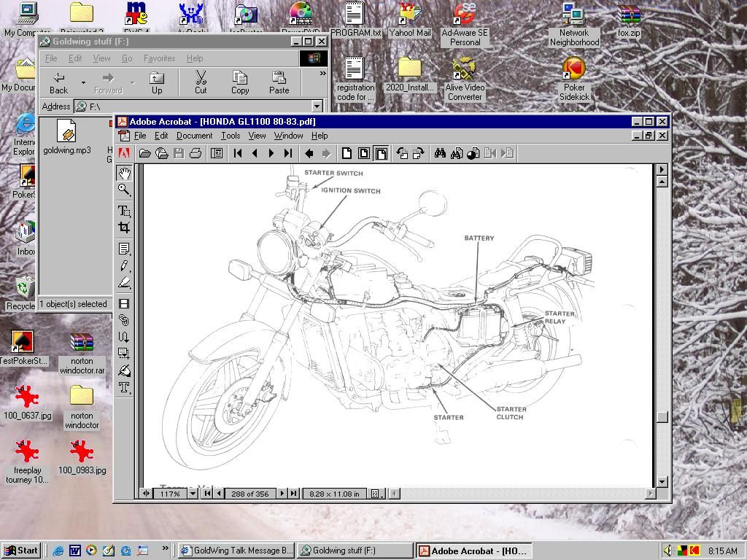Viewport: 747px width, 560px height.
Task: Set Fit in Window page view
Action: tap(364, 153)
